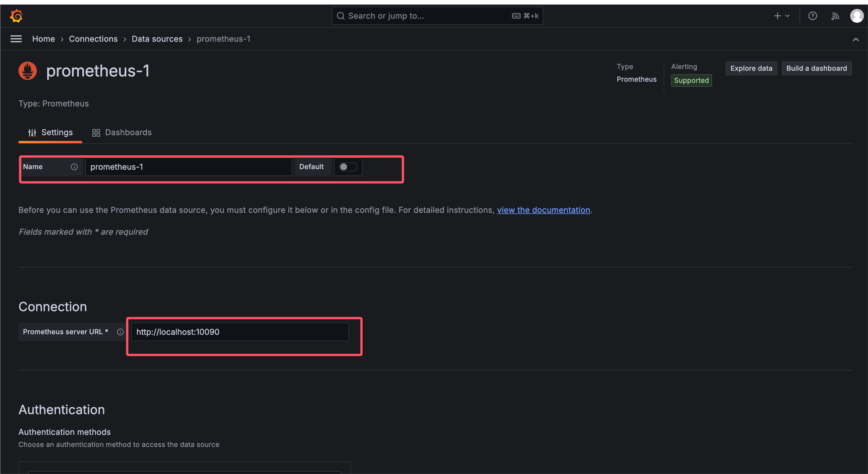The image size is (868, 474).
Task: Click the Connection section heading
Action: pos(53,307)
